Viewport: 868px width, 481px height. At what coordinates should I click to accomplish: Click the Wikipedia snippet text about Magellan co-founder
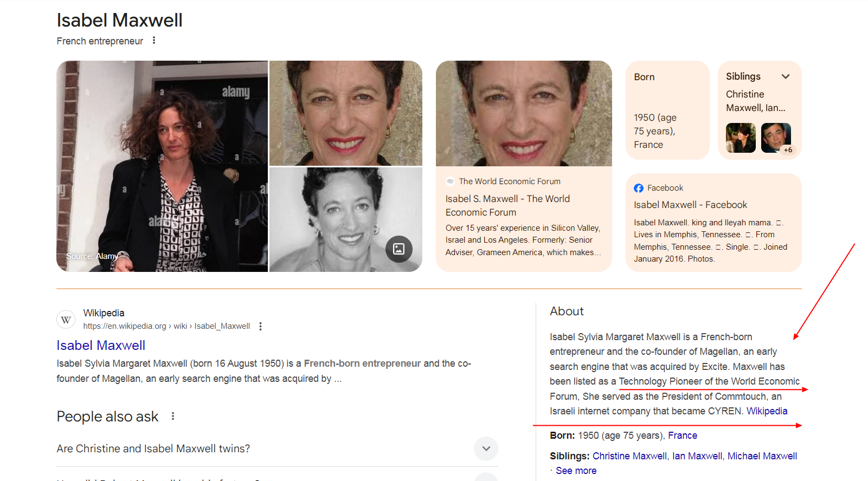point(264,371)
